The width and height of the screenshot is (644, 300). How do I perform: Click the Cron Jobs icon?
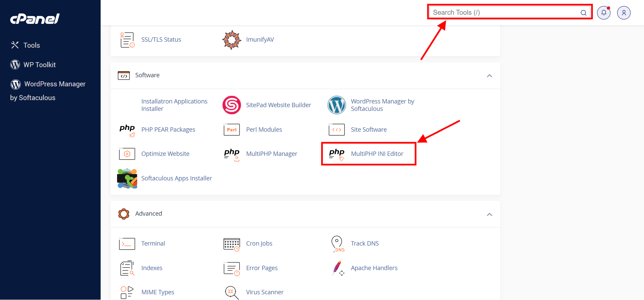[232, 245]
